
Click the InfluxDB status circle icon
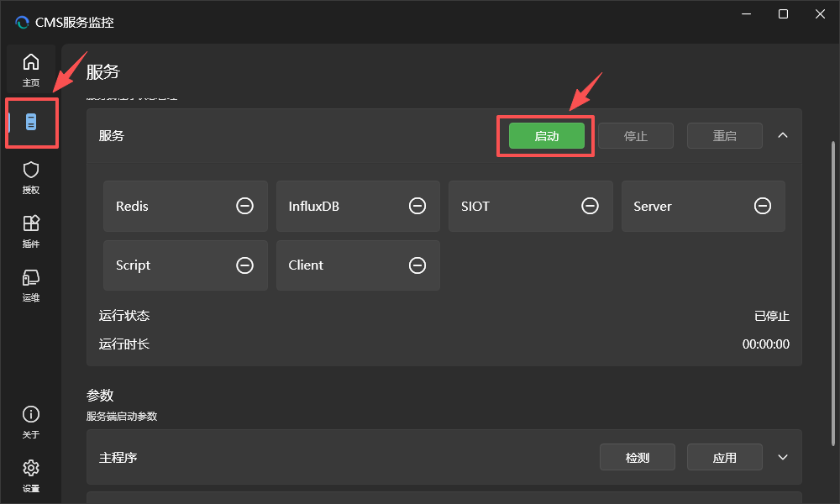pyautogui.click(x=417, y=206)
